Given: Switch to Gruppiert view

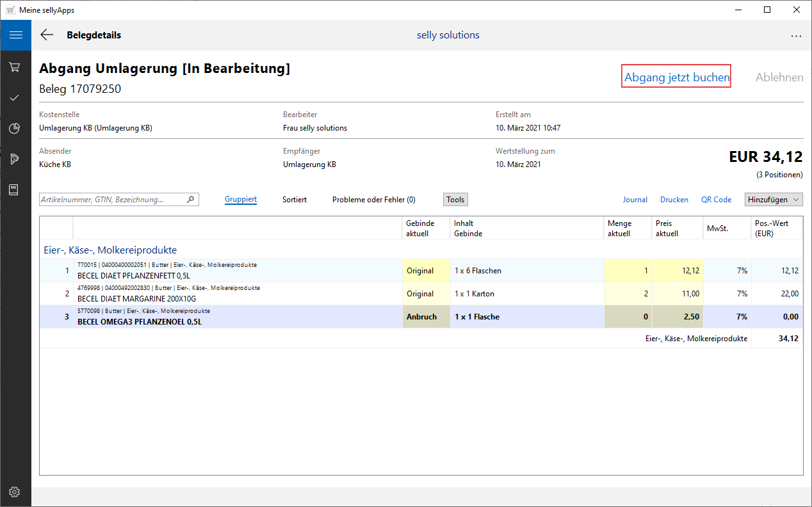Looking at the screenshot, I should [x=241, y=200].
